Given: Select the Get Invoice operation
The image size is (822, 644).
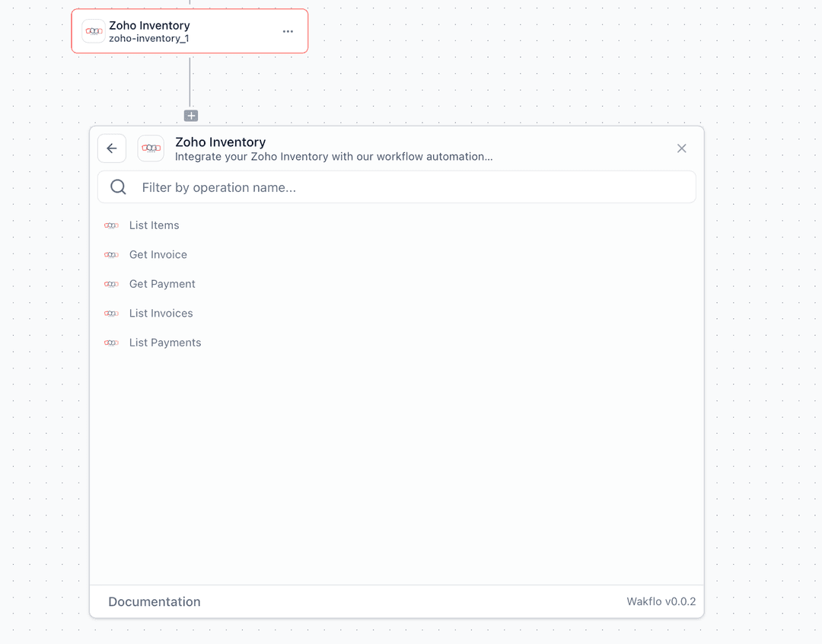Looking at the screenshot, I should click(158, 254).
